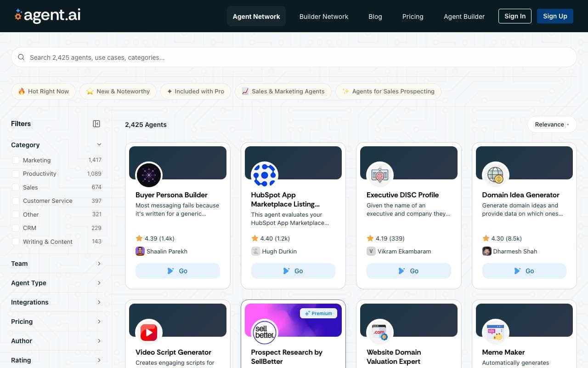Image resolution: width=588 pixels, height=368 pixels.
Task: Expand the Rating filter section
Action: [x=56, y=360]
